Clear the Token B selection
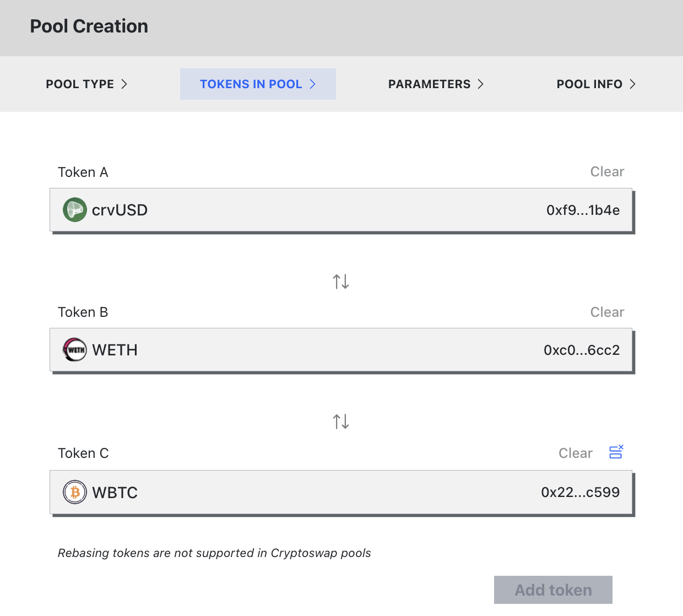 [x=607, y=312]
